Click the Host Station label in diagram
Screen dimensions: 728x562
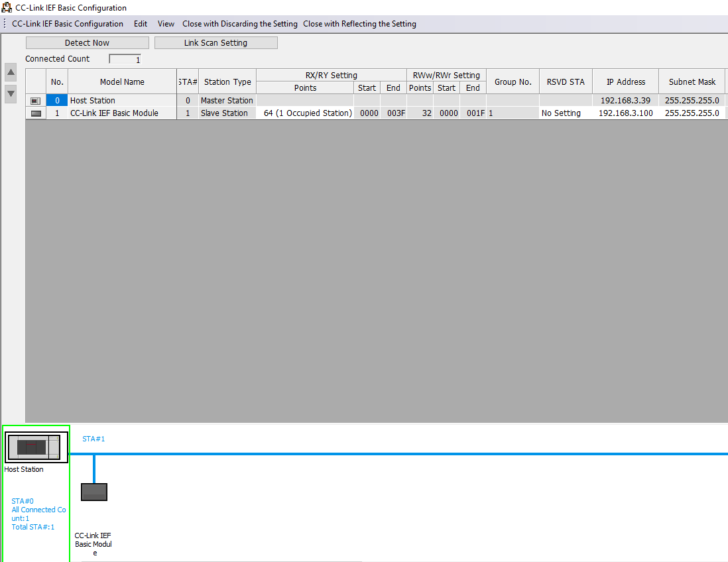click(24, 470)
